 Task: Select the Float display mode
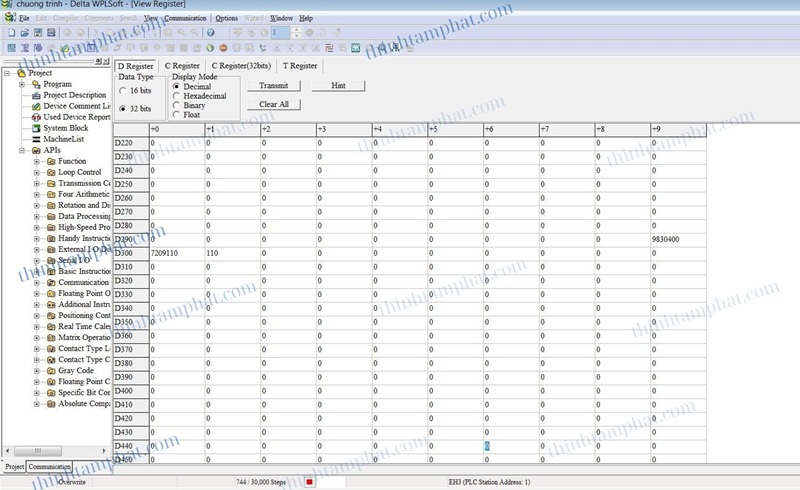point(177,114)
